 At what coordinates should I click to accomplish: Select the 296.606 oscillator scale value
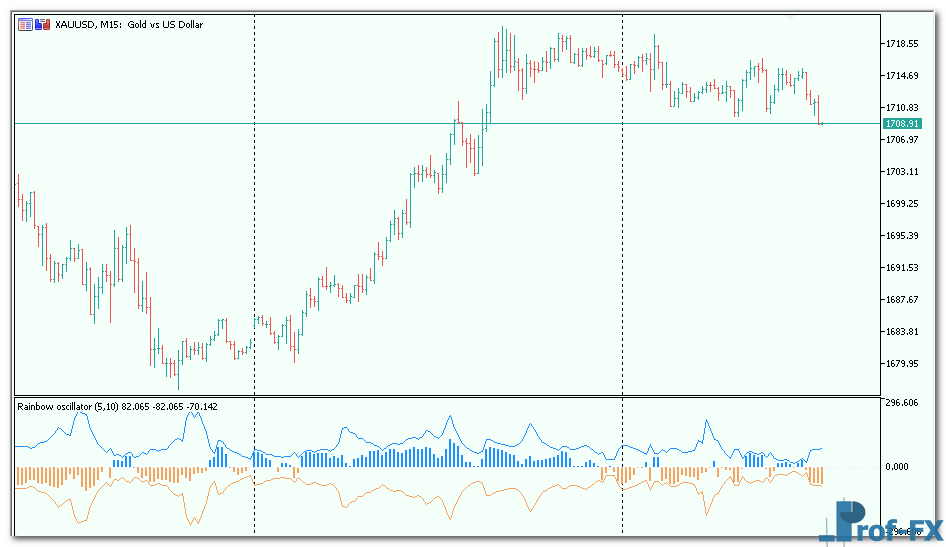point(901,404)
